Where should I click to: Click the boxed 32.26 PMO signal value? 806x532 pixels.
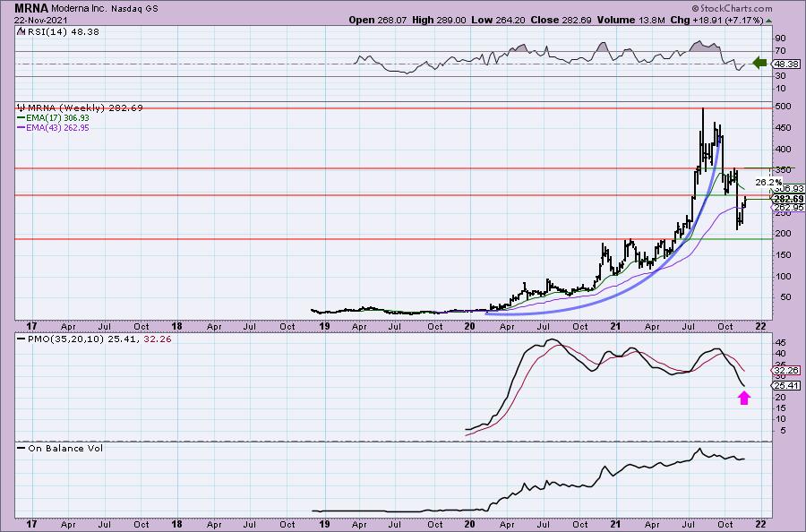click(x=786, y=370)
